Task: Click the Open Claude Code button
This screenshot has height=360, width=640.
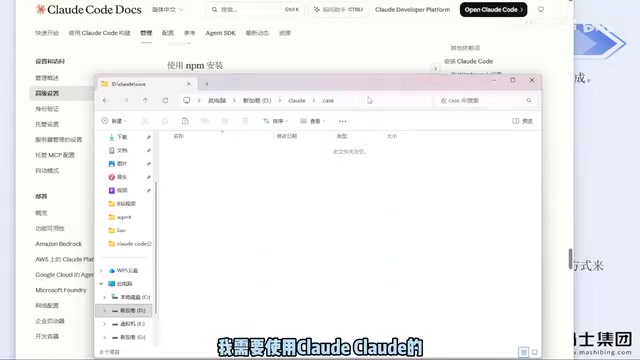Action: (x=493, y=9)
